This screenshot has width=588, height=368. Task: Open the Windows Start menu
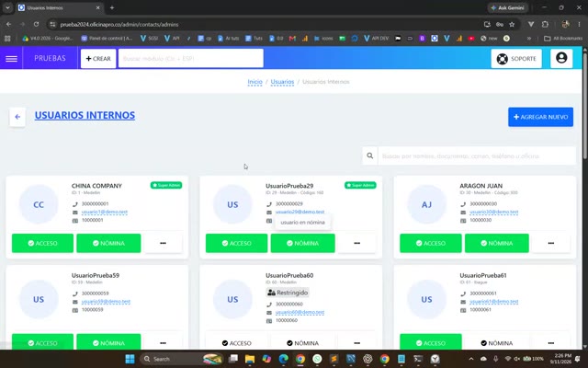(130, 359)
